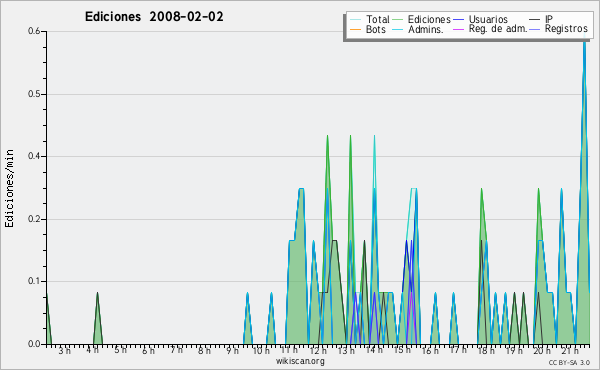Click the 'Admins.' legend label
The width and height of the screenshot is (600, 370).
tap(426, 29)
